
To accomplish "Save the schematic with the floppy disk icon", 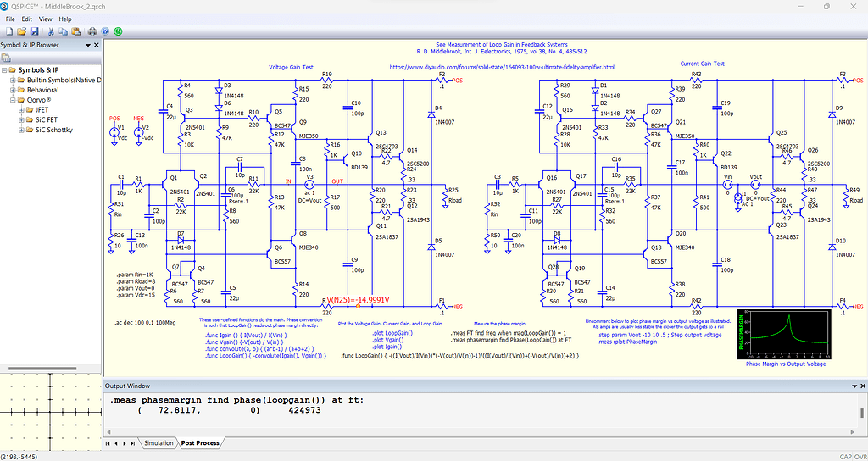I will 34,31.
